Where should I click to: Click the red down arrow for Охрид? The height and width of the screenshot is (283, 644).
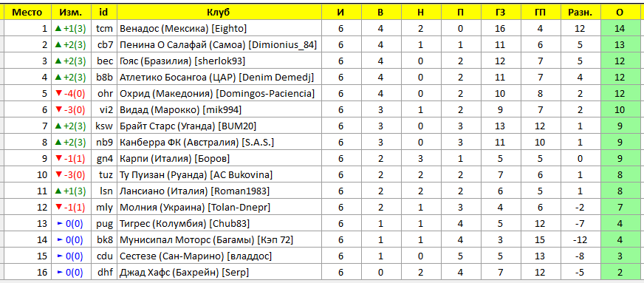58,94
